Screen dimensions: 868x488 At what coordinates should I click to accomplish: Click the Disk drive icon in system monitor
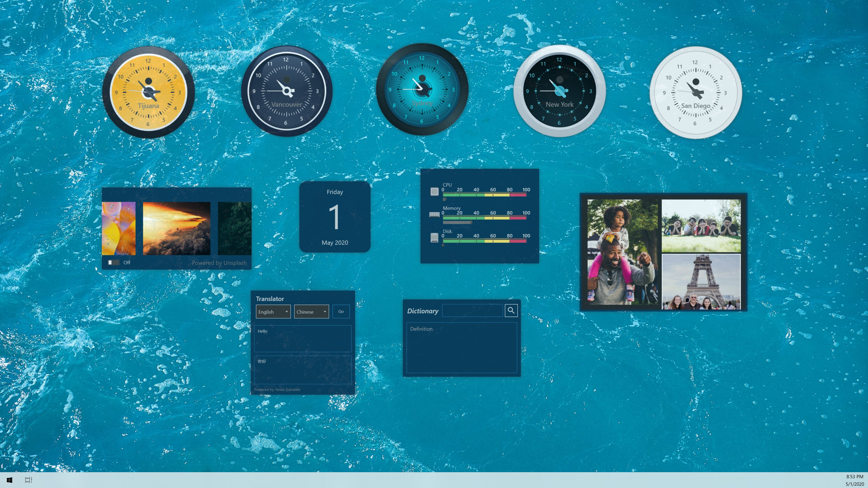(x=435, y=238)
